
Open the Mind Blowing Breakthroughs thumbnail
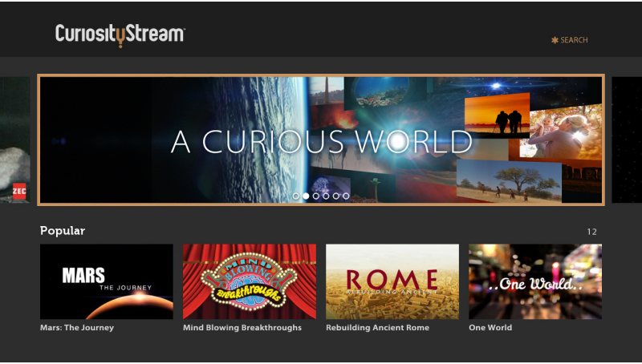click(x=250, y=281)
